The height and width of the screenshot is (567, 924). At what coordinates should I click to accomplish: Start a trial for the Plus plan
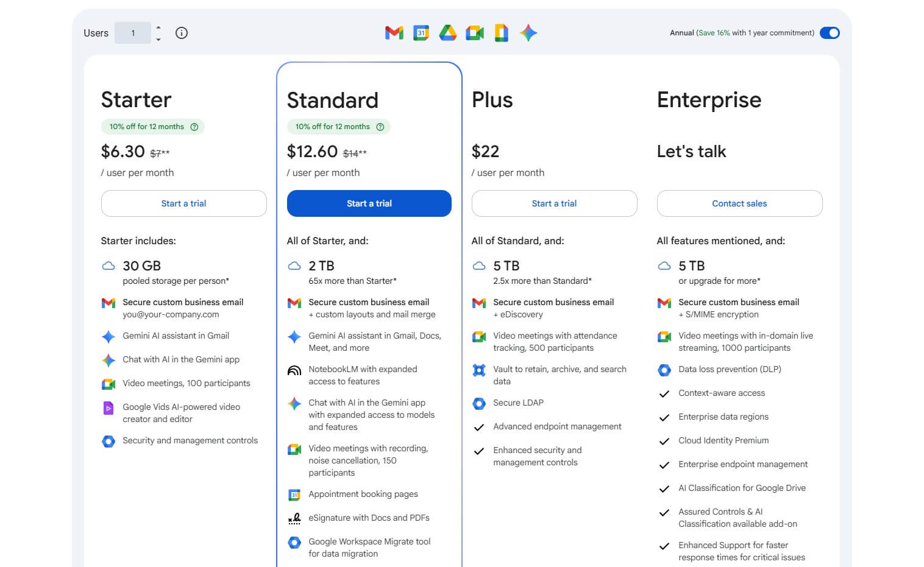tap(554, 203)
